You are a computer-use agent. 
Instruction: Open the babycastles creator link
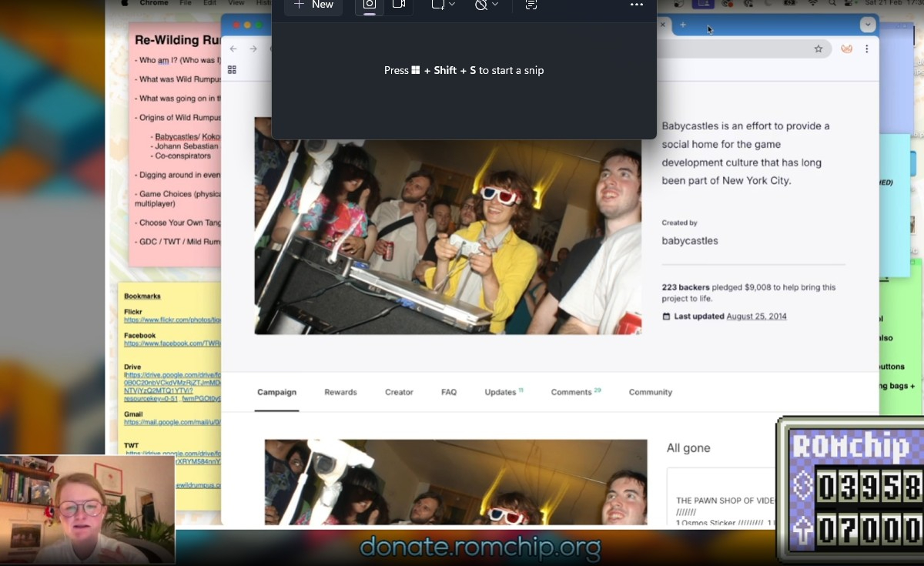689,240
